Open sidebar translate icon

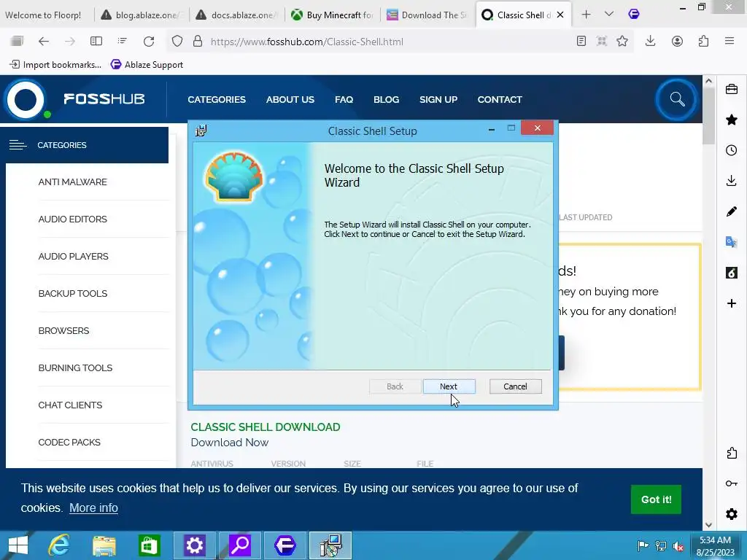tap(732, 242)
